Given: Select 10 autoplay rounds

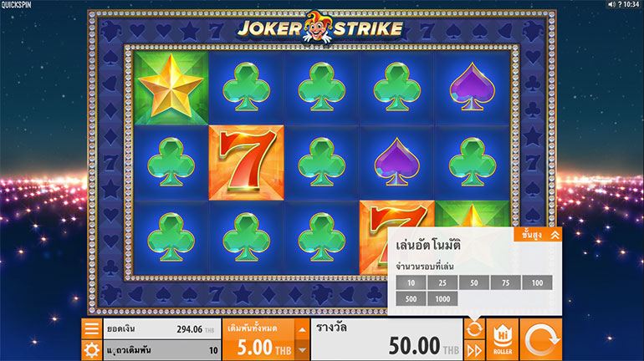Looking at the screenshot, I should (411, 282).
